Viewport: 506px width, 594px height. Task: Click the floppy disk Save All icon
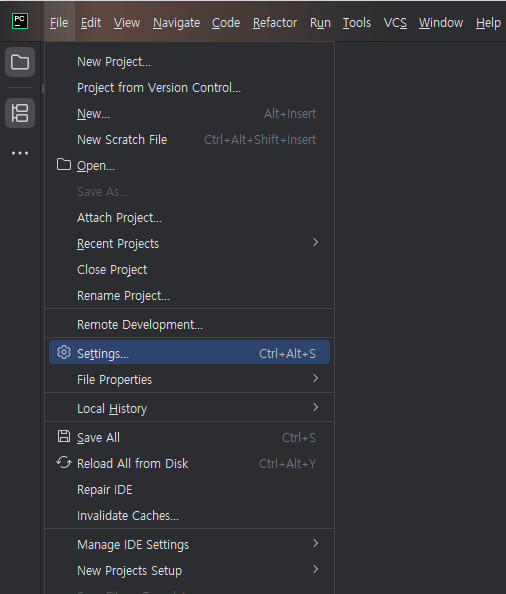(64, 436)
